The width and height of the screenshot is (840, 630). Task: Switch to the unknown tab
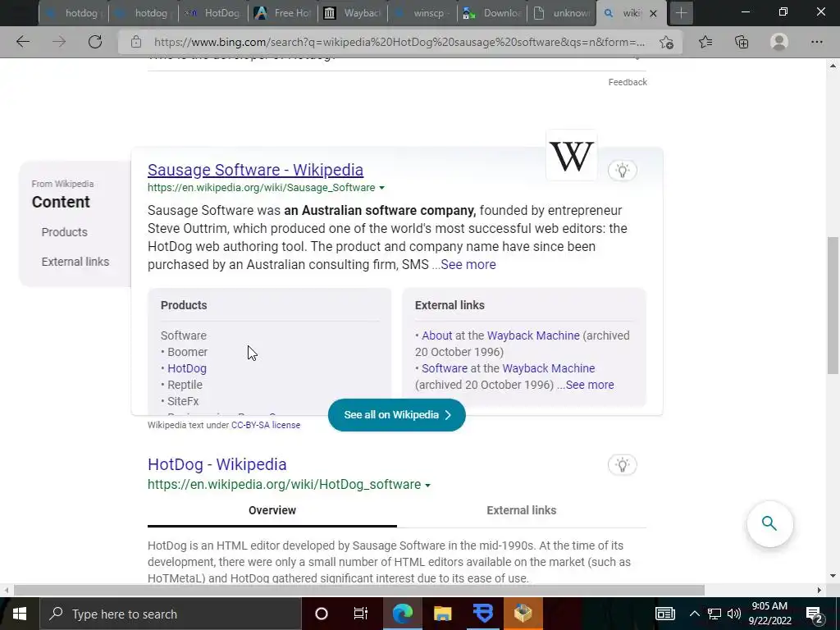point(561,13)
